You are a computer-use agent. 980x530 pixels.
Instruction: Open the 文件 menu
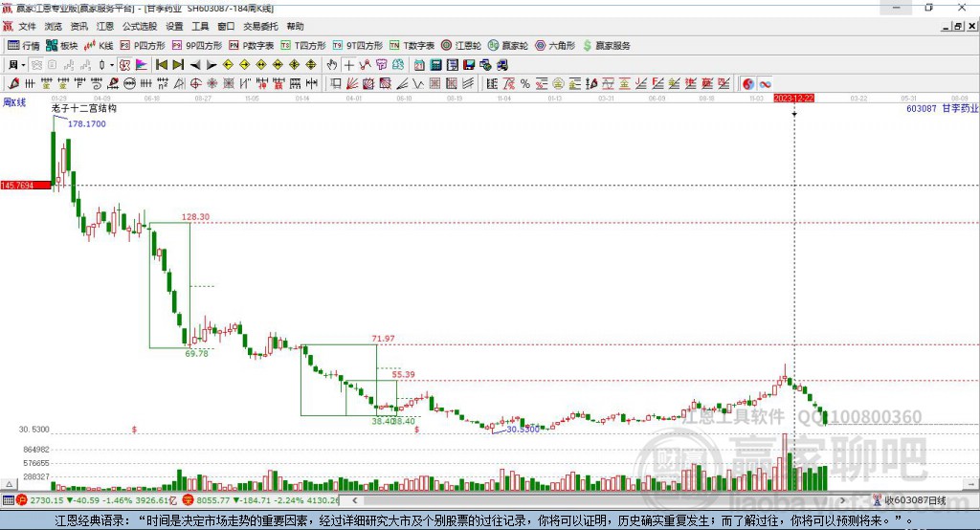pos(27,26)
